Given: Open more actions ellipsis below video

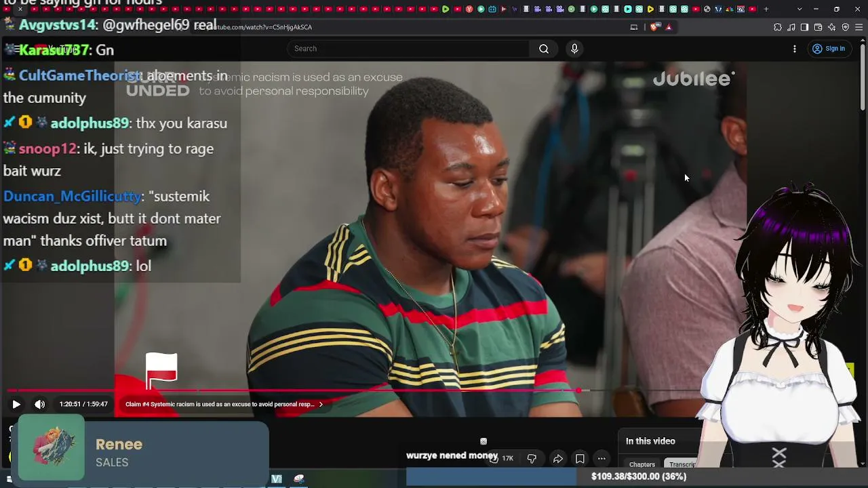Looking at the screenshot, I should tap(601, 459).
